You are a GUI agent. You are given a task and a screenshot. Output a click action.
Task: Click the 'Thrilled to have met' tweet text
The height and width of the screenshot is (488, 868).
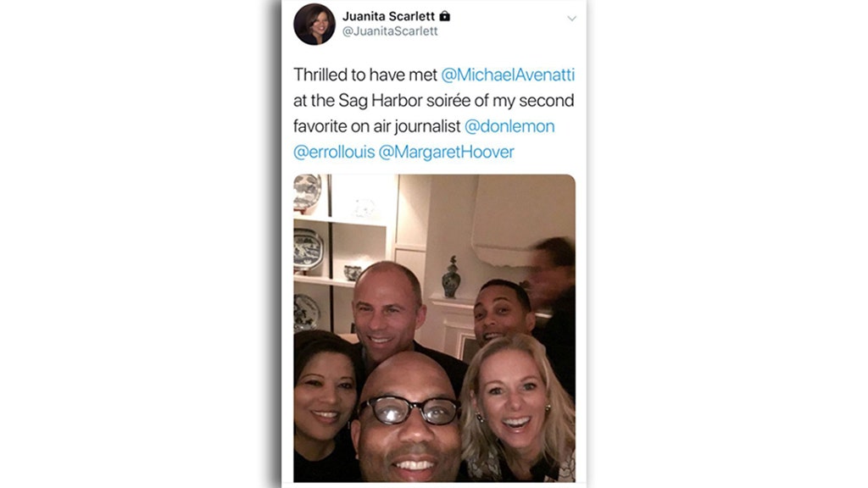point(365,75)
